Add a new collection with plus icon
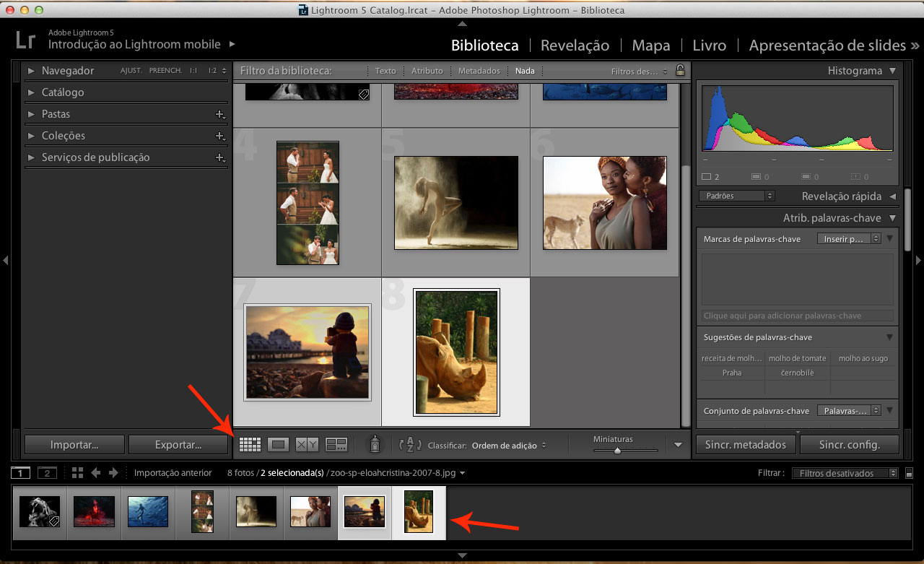The image size is (924, 564). point(220,136)
